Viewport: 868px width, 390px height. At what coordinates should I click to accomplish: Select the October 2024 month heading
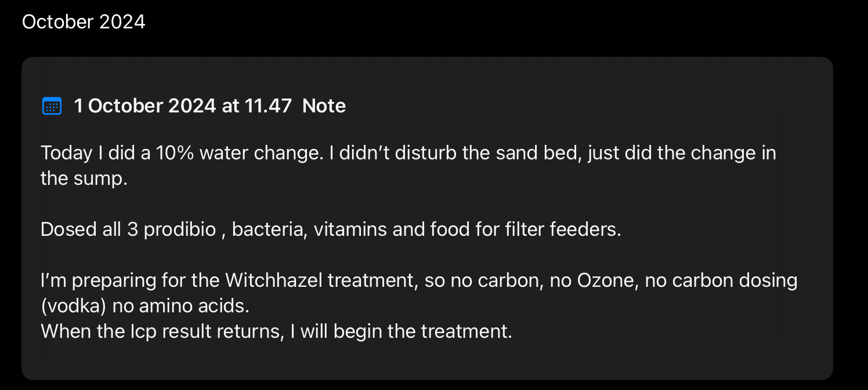click(84, 22)
